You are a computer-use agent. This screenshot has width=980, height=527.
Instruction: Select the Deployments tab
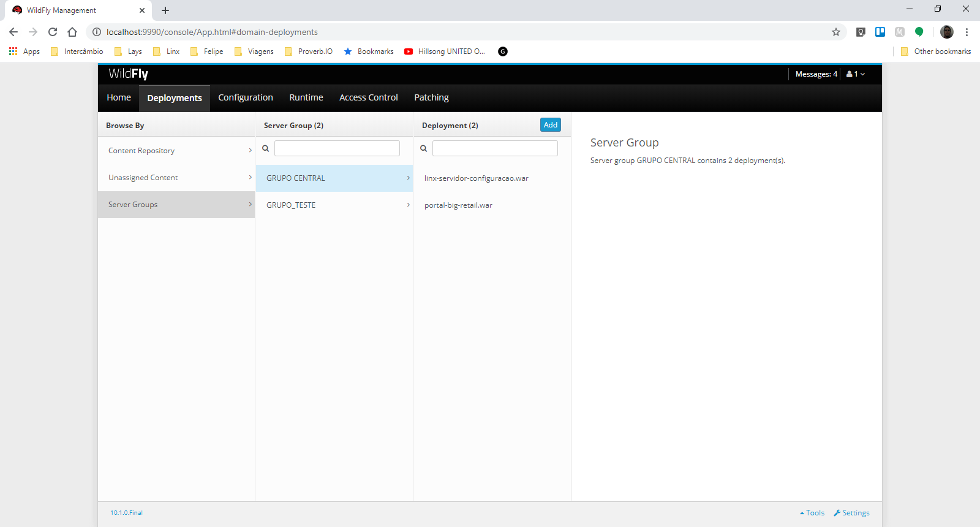coord(175,98)
